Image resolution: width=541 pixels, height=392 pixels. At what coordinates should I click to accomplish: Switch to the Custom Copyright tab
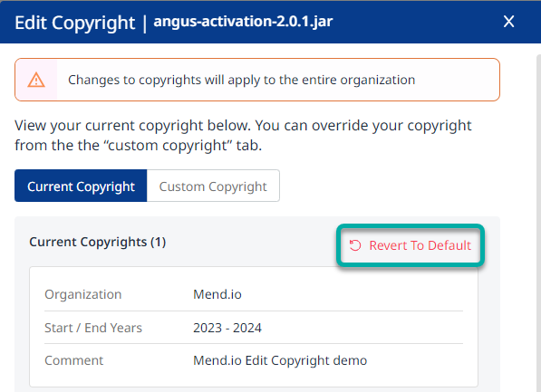click(213, 186)
